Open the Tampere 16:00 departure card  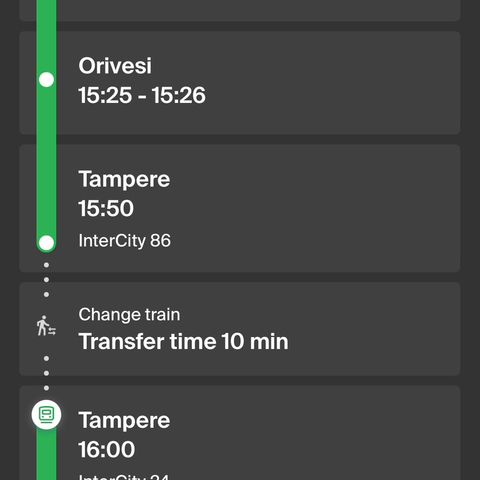240,433
